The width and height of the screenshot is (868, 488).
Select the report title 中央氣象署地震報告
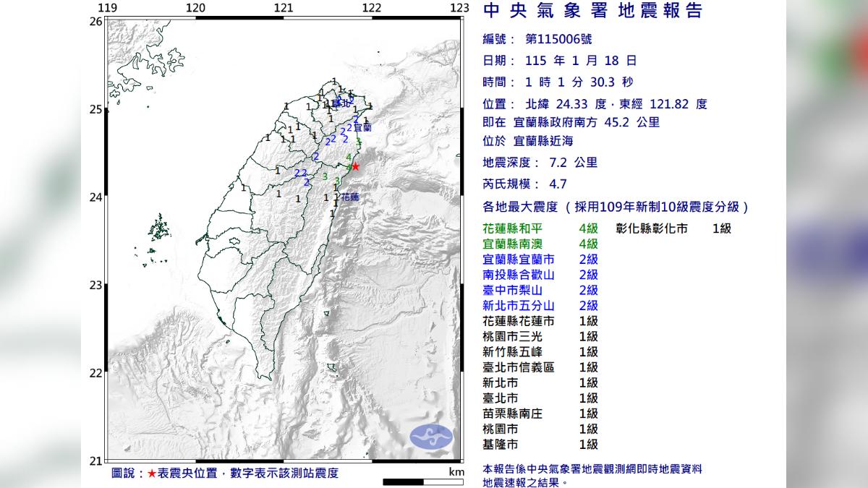click(x=592, y=11)
